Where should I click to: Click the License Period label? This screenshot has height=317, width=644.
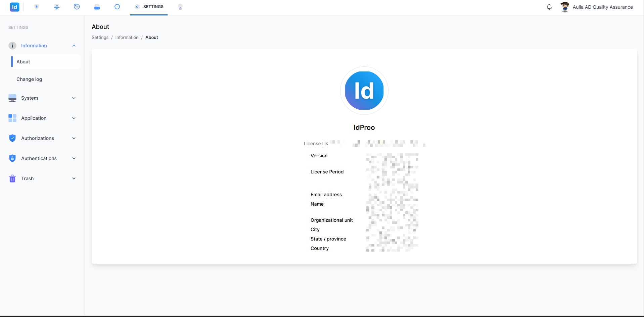point(327,172)
